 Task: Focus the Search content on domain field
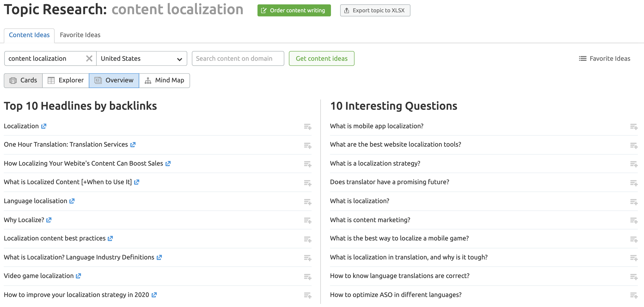pyautogui.click(x=238, y=58)
